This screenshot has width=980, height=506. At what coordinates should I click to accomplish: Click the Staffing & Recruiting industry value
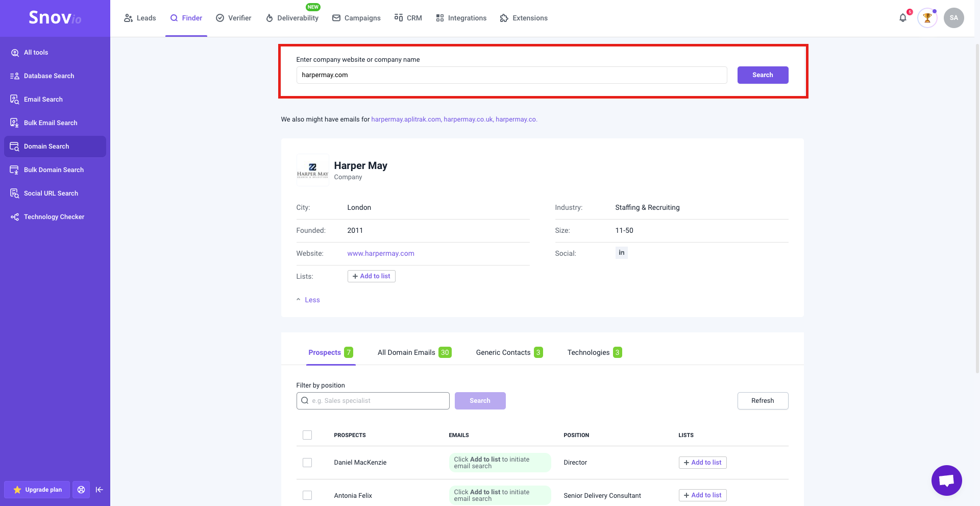(x=647, y=207)
